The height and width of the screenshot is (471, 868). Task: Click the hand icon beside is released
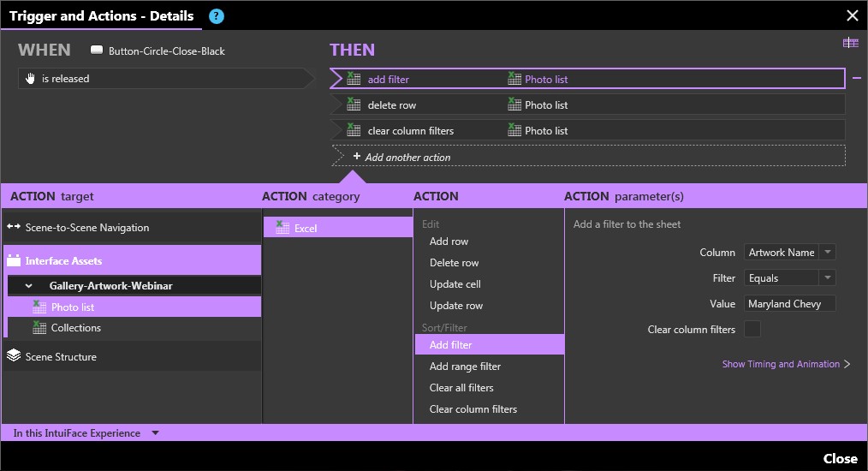(31, 78)
